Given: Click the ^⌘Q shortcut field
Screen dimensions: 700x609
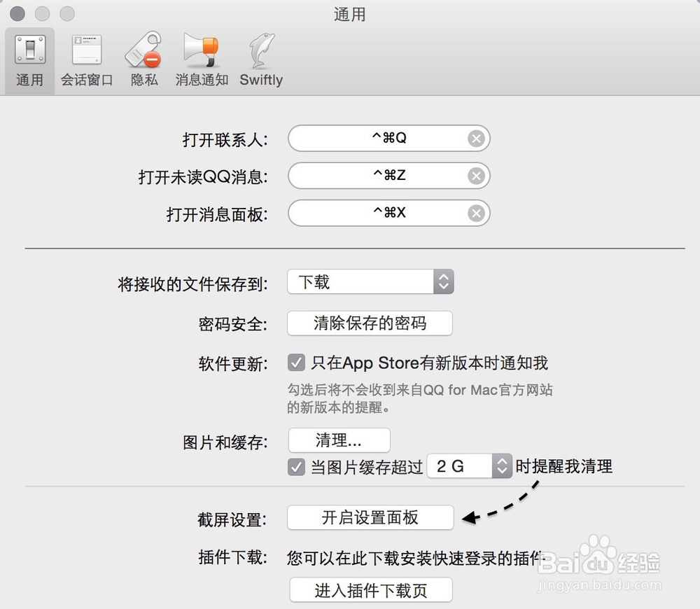Looking at the screenshot, I should 388,139.
